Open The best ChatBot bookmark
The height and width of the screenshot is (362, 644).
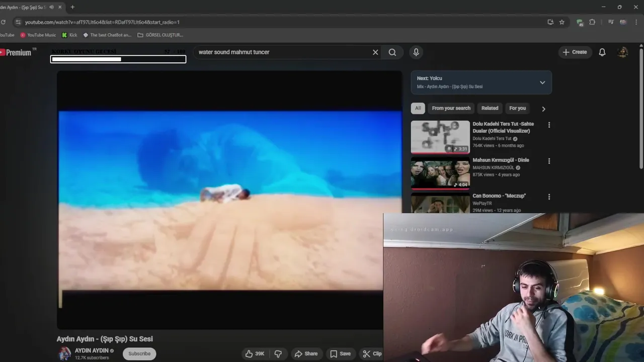(x=107, y=35)
